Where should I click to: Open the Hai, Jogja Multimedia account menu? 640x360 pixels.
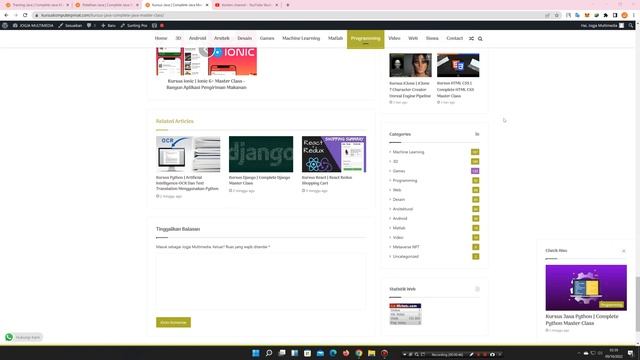pos(602,25)
